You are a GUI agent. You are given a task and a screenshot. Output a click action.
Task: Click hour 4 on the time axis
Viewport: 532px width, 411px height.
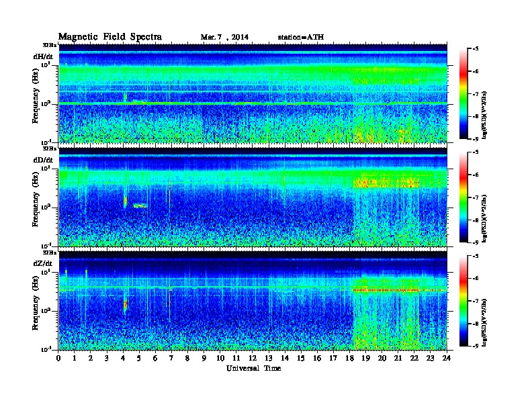tap(123, 359)
